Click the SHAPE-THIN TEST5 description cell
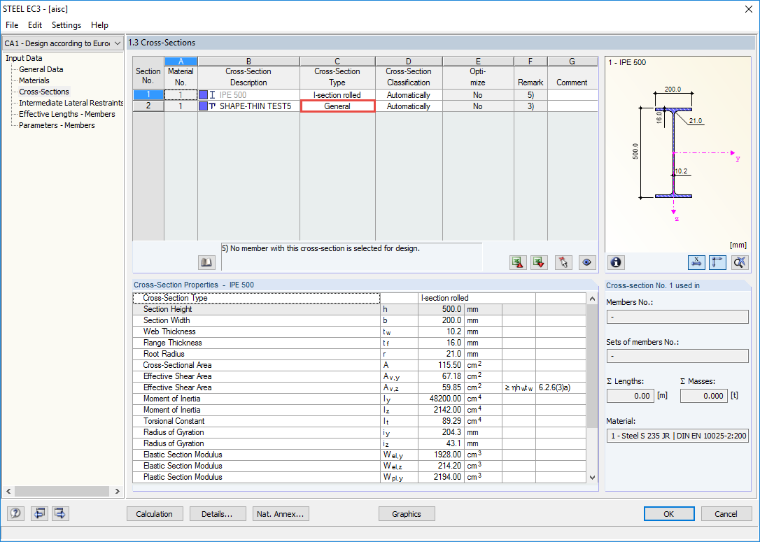Viewport: 760px width, 542px height. click(x=249, y=106)
